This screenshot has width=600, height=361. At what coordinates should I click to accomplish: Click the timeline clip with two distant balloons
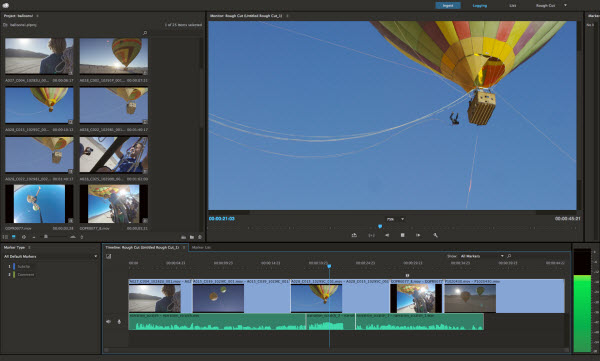click(241, 296)
